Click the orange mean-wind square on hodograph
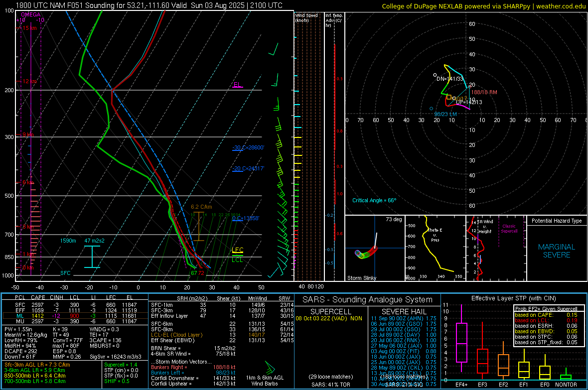This screenshot has height=390, width=588. tap(449, 97)
